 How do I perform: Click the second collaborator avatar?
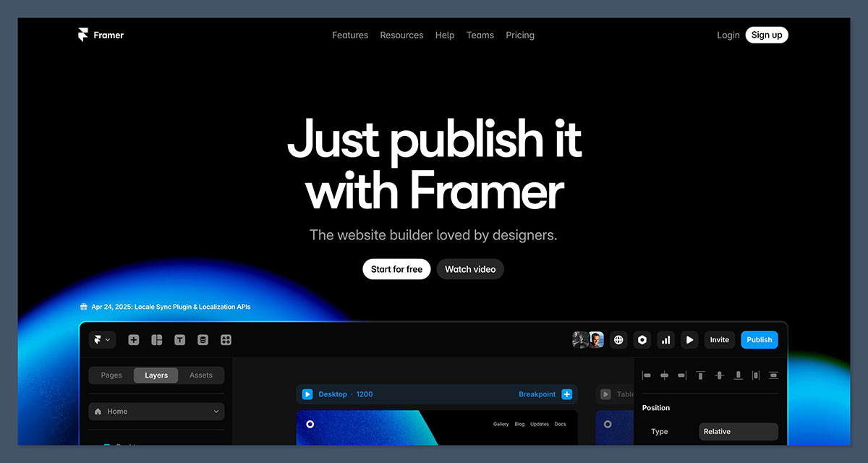(596, 340)
